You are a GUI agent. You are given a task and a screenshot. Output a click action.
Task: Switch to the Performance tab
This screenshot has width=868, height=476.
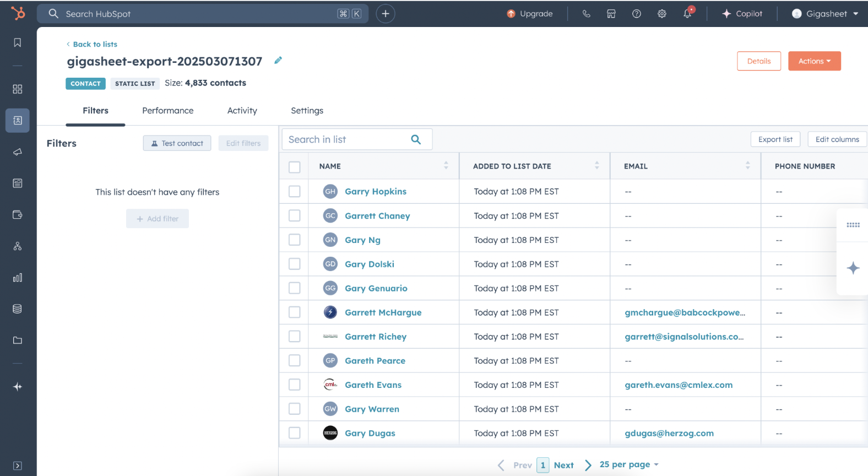pos(168,111)
